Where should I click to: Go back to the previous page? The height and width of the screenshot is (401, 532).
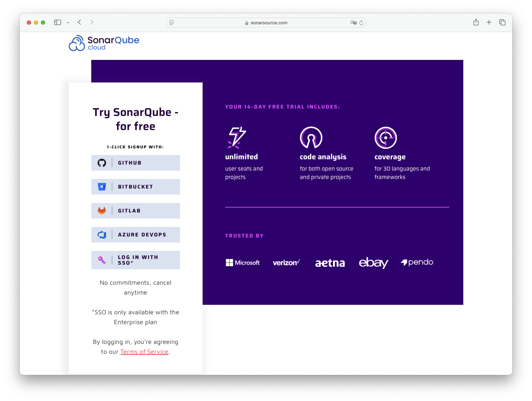pos(80,22)
